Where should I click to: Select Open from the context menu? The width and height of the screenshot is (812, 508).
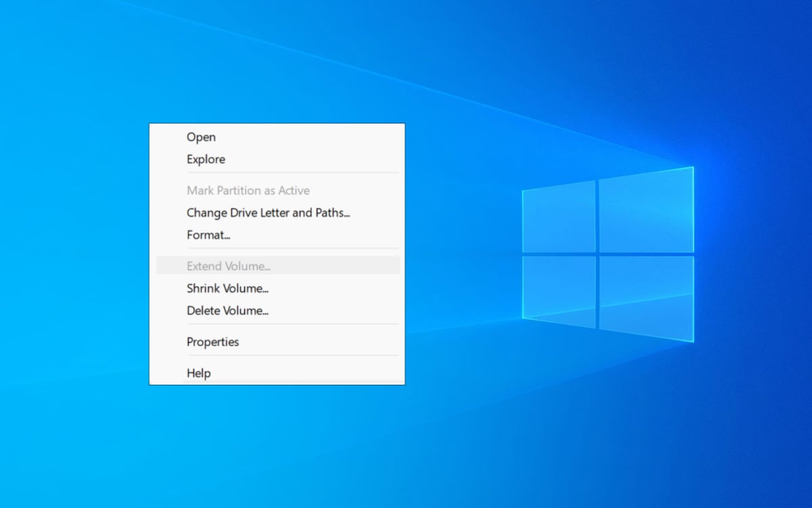(x=201, y=137)
